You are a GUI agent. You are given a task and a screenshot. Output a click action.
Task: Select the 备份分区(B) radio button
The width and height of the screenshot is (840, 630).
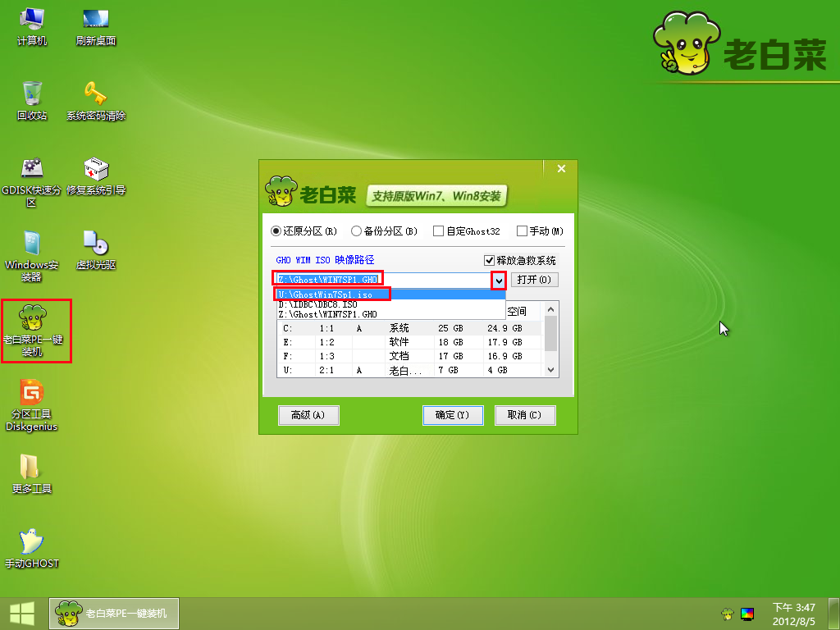coord(357,231)
